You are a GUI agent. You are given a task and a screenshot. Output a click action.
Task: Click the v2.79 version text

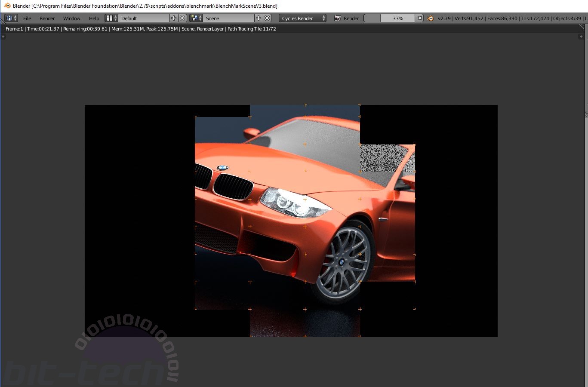click(x=444, y=18)
